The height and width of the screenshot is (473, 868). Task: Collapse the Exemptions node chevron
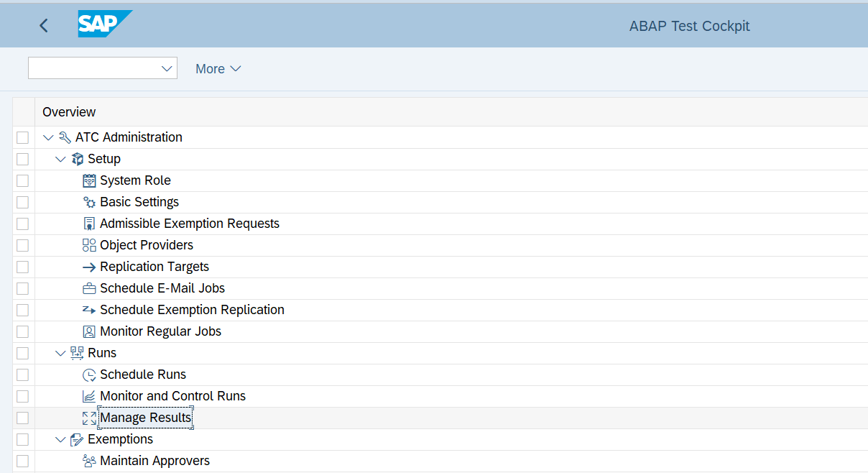pyautogui.click(x=60, y=439)
